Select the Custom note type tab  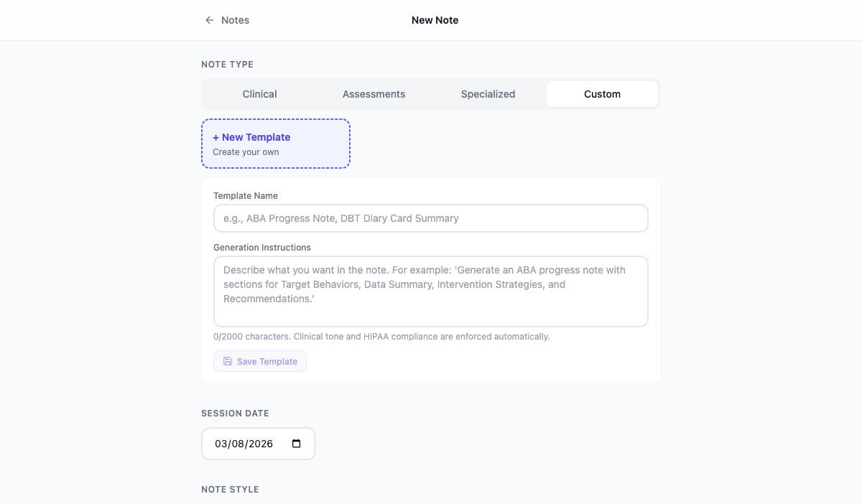602,93
